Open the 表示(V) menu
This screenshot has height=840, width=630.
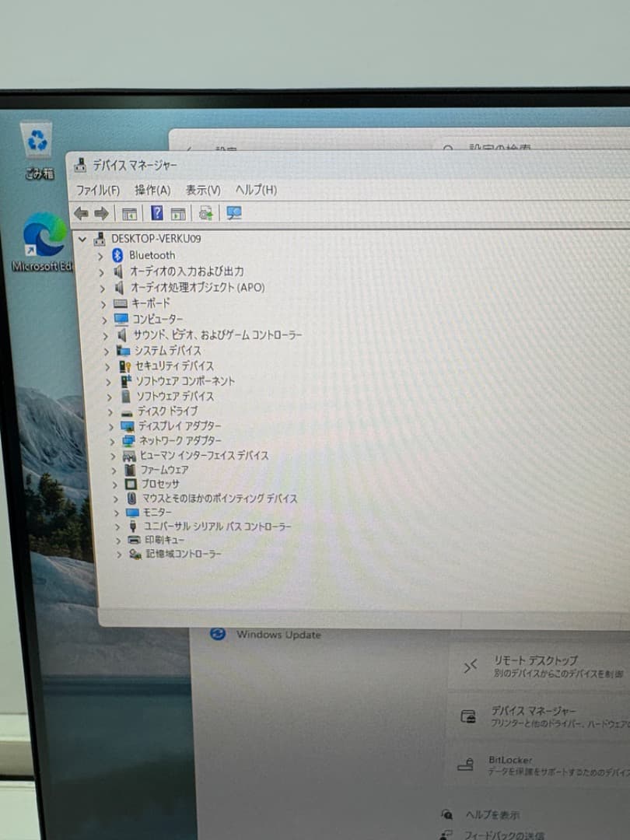click(x=205, y=190)
